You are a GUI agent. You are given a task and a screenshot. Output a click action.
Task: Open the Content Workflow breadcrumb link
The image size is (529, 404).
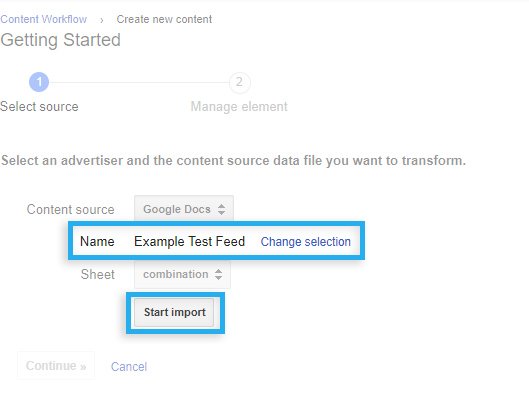[x=44, y=19]
